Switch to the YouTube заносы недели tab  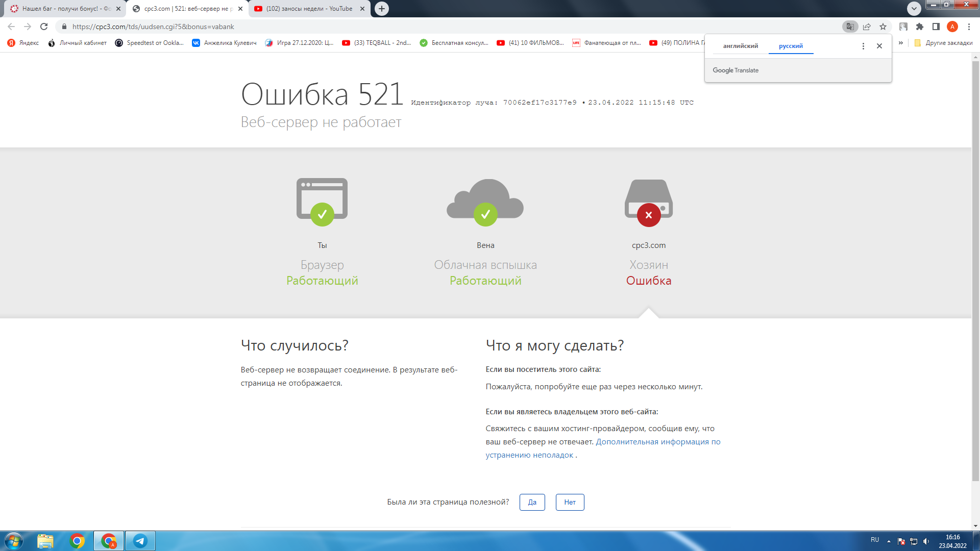(309, 9)
